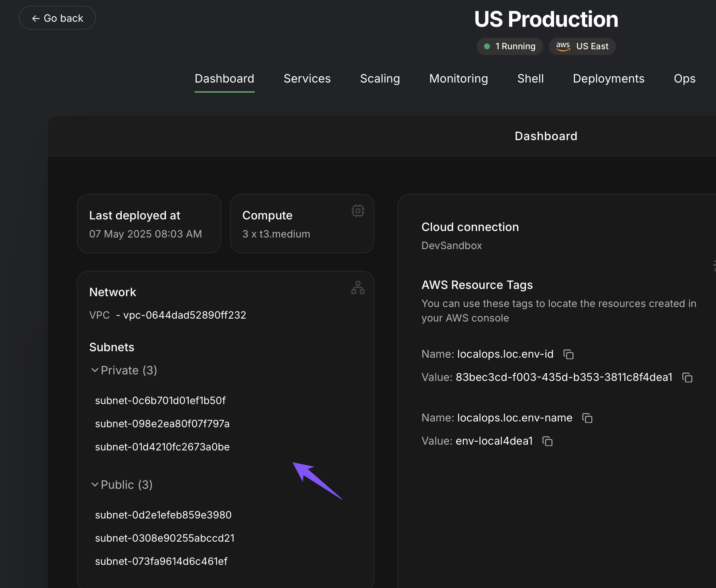The height and width of the screenshot is (588, 716).
Task: Click the AWS logo badge
Action: pos(563,46)
